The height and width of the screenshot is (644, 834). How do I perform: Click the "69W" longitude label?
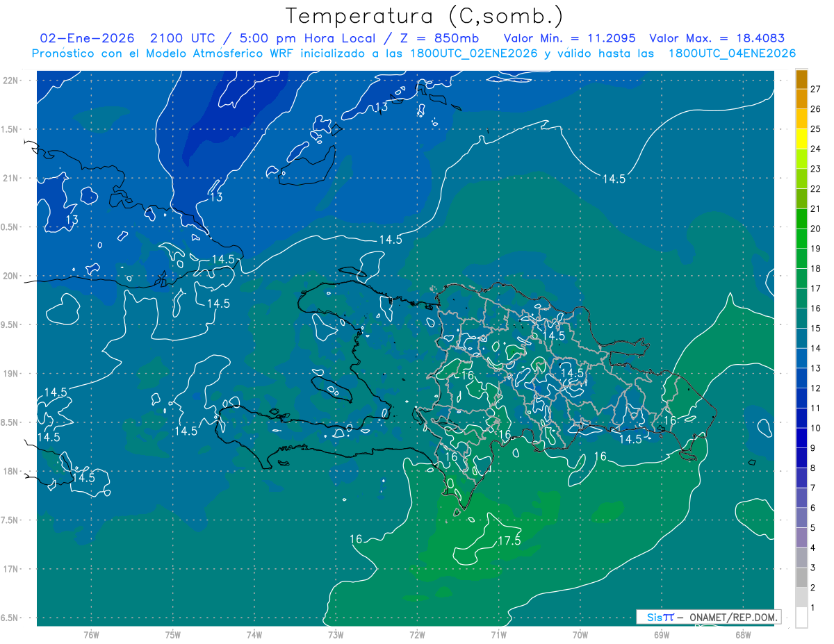coord(662,634)
